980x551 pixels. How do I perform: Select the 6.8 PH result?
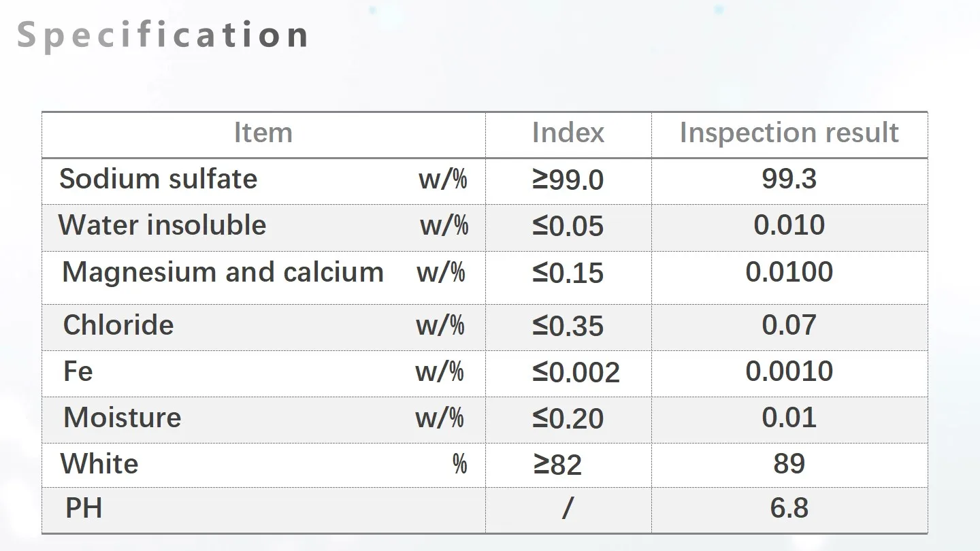click(x=789, y=508)
